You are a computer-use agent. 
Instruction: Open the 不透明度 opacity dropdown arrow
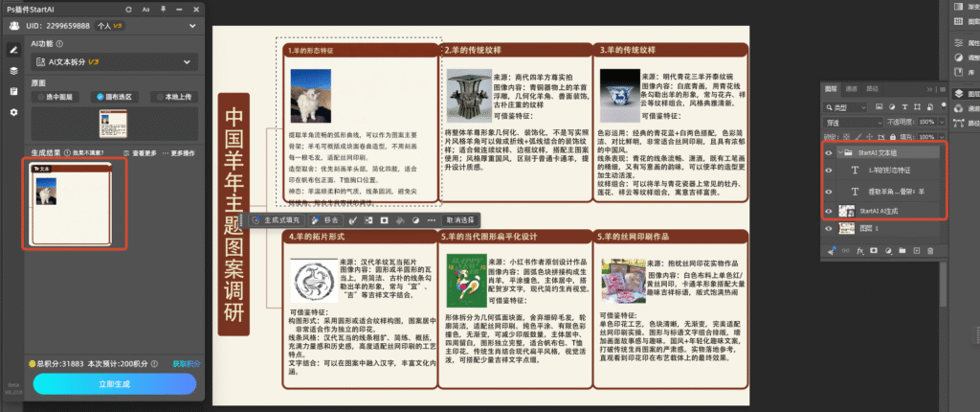tap(942, 122)
